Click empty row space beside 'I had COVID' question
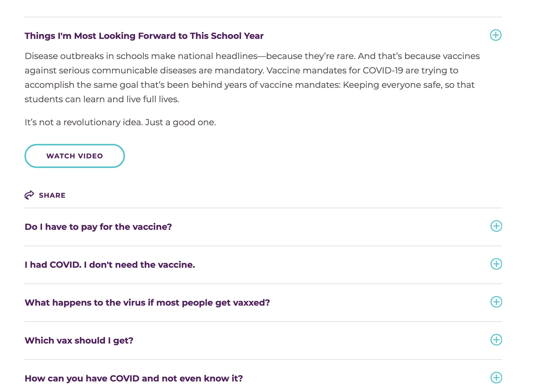Image resolution: width=540 pixels, height=392 pixels. (343, 265)
